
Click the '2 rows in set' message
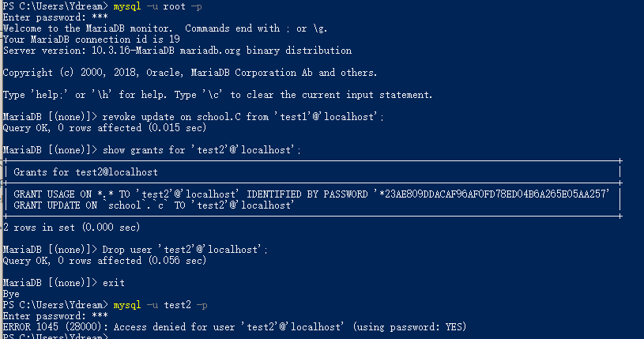71,228
